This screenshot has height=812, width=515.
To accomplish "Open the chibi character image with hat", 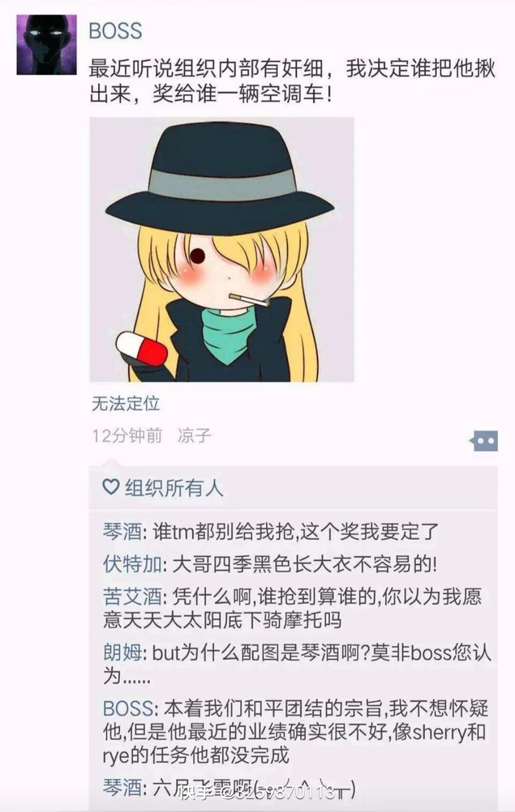I will click(221, 249).
